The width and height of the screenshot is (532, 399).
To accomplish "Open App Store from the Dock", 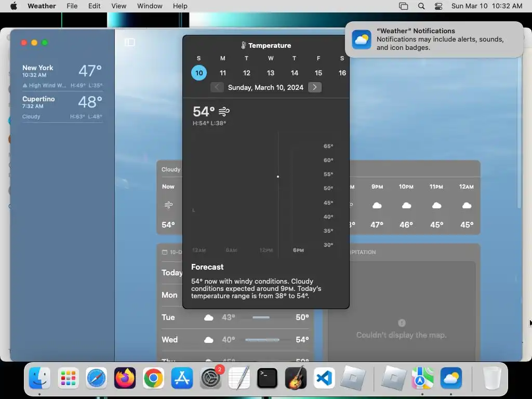I will (182, 378).
